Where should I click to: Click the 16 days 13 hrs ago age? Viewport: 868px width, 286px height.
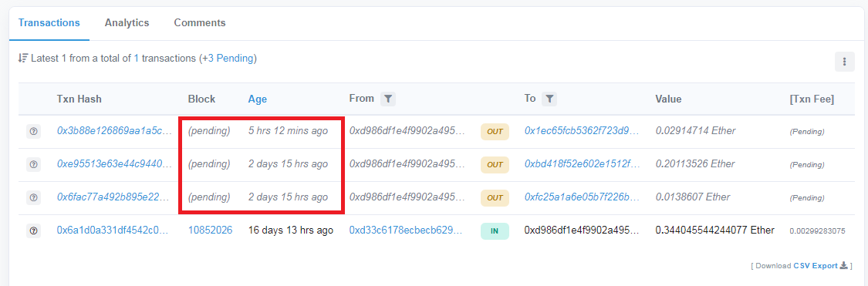point(291,230)
